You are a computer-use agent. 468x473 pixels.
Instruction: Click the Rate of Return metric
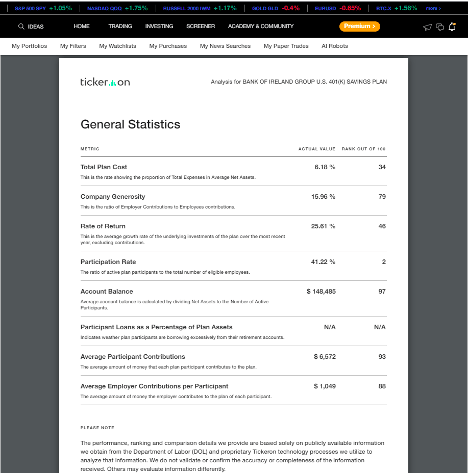pos(103,226)
